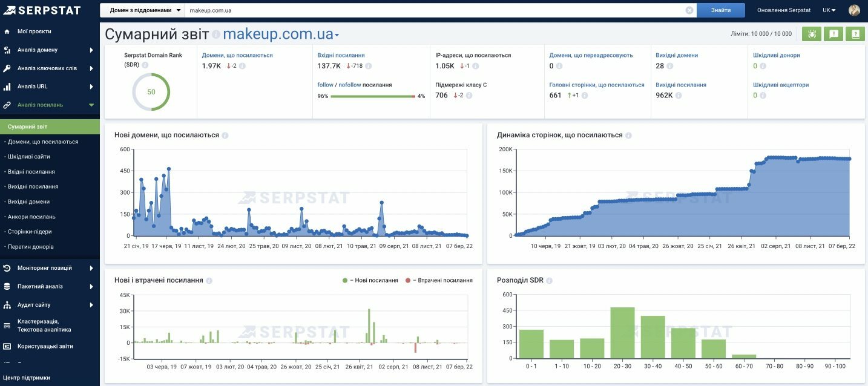The height and width of the screenshot is (386, 868).
Task: Expand the Аналіз ключових слів sidebar arrow
Action: (x=91, y=68)
